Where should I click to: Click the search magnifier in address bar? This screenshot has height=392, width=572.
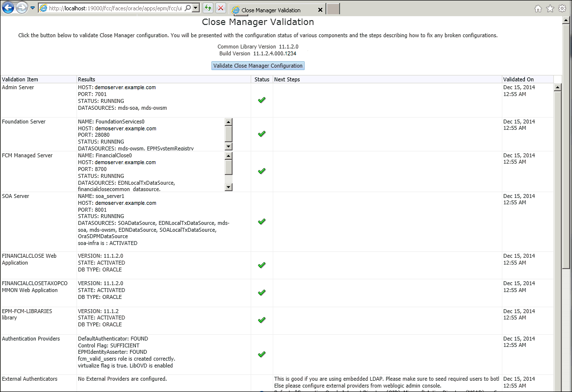pyautogui.click(x=187, y=8)
